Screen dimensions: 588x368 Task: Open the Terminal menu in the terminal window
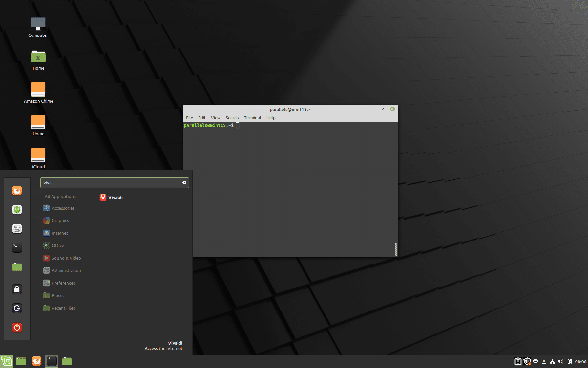252,118
